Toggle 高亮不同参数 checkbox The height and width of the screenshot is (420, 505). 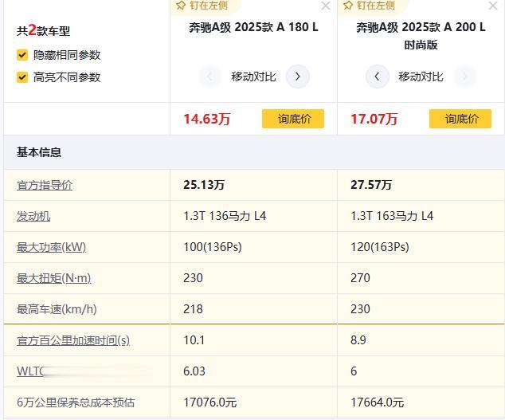(22, 77)
